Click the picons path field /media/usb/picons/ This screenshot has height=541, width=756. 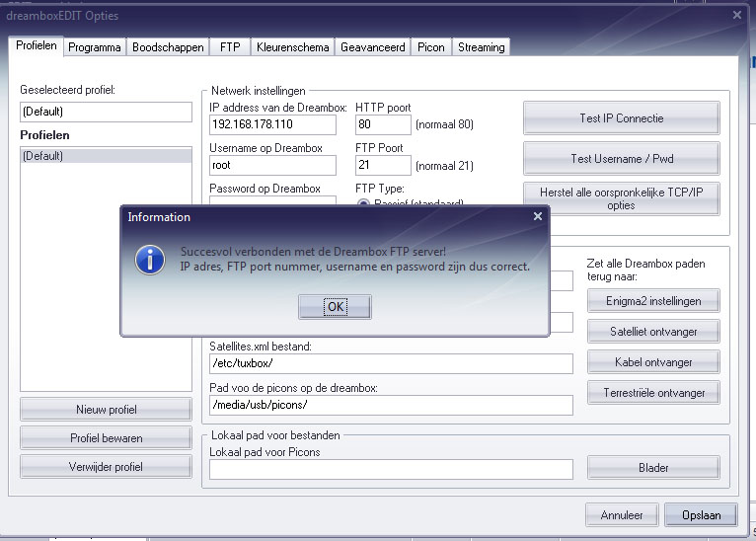click(x=391, y=405)
